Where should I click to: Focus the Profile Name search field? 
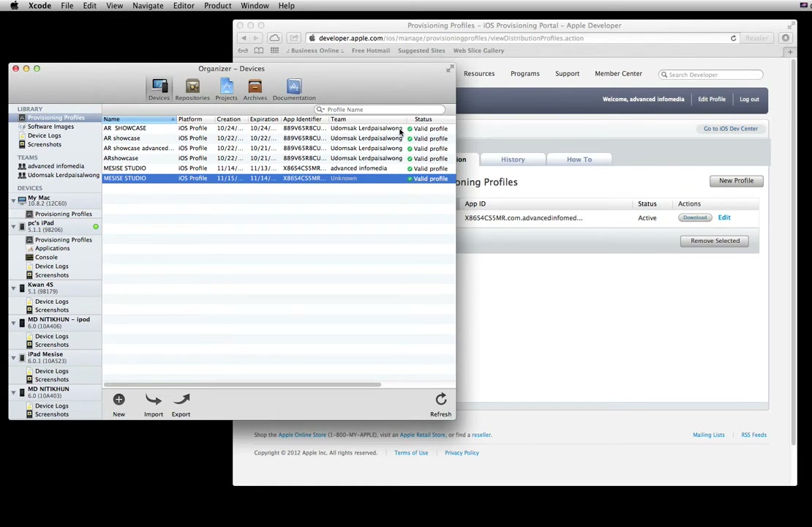pos(380,109)
